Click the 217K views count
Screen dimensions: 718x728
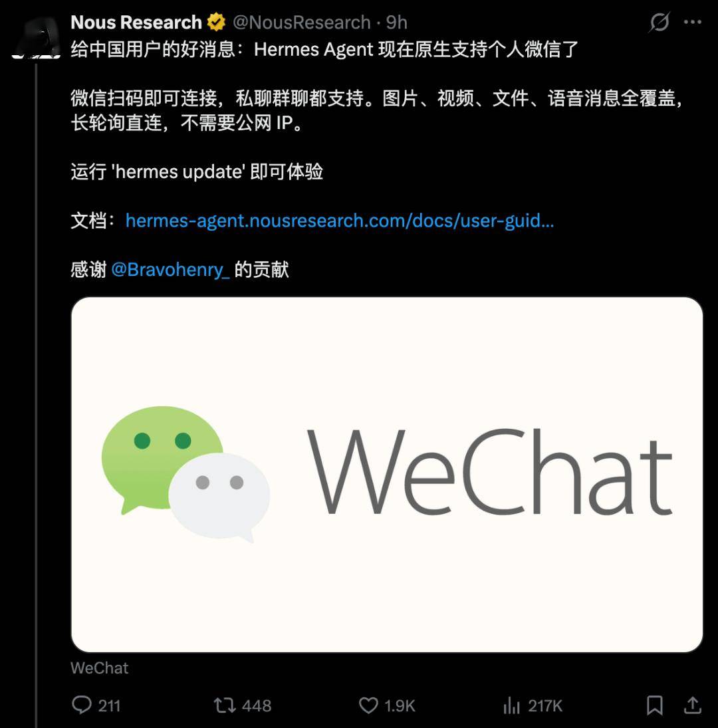pyautogui.click(x=545, y=705)
